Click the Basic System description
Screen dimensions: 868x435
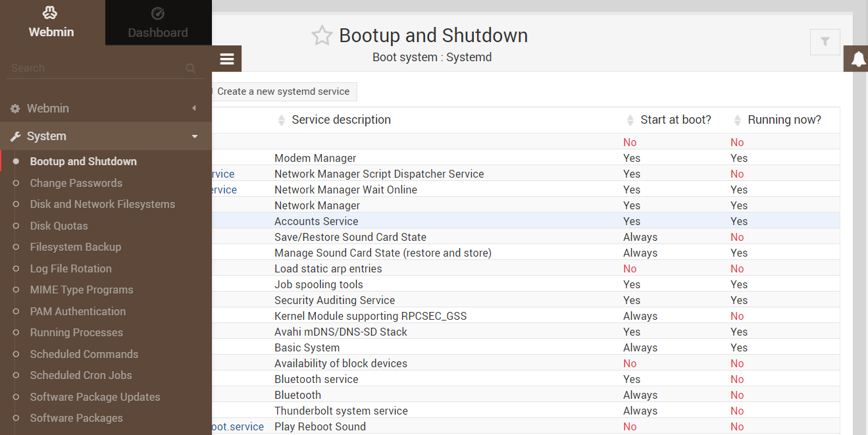coord(307,347)
